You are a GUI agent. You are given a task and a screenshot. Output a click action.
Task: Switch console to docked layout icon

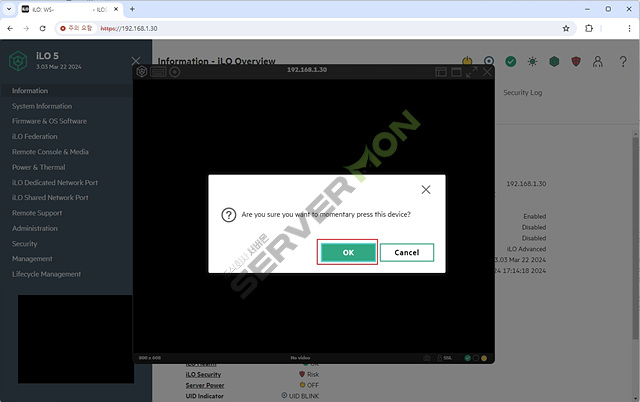441,72
